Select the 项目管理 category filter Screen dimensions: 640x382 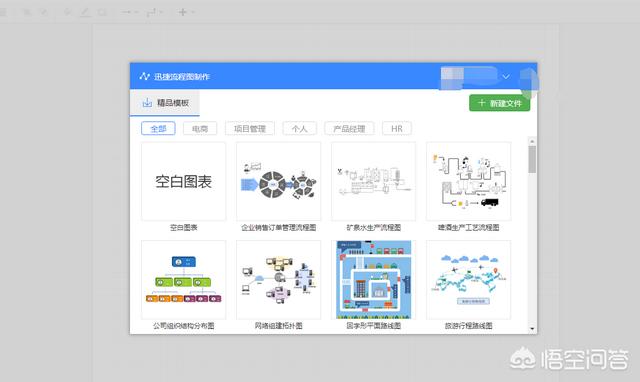tap(250, 129)
